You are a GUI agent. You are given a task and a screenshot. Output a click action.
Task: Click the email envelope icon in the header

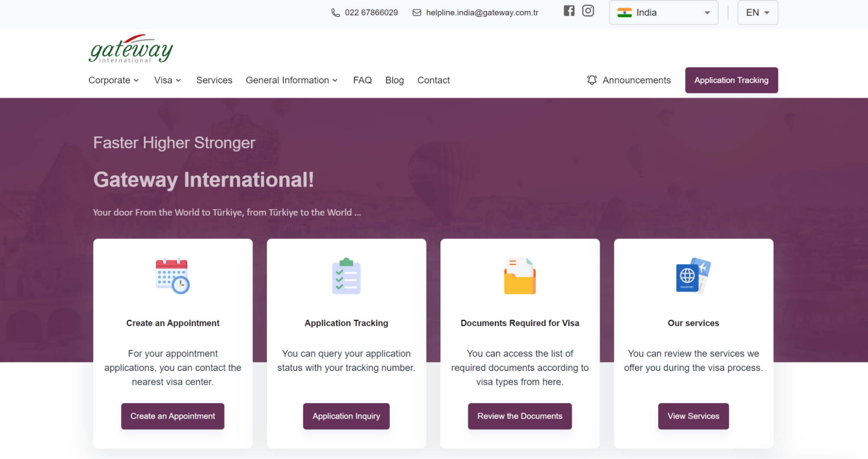(416, 13)
